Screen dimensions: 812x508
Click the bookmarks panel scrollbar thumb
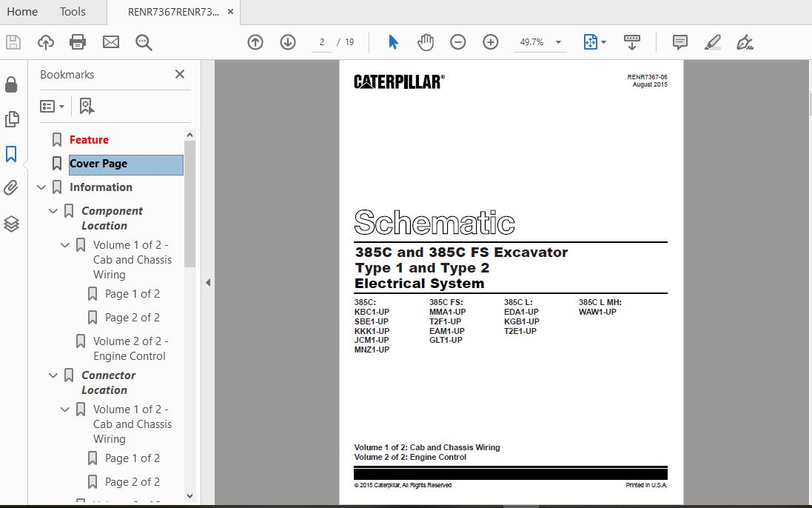click(x=189, y=204)
